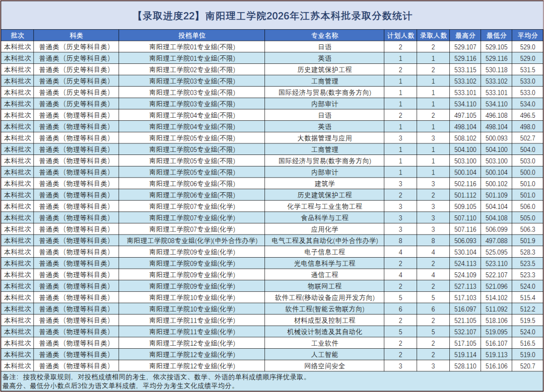Click 南阳理工学院08专业组(化学)(中外合作办学) cell
The width and height of the screenshot is (544, 392).
click(x=192, y=241)
